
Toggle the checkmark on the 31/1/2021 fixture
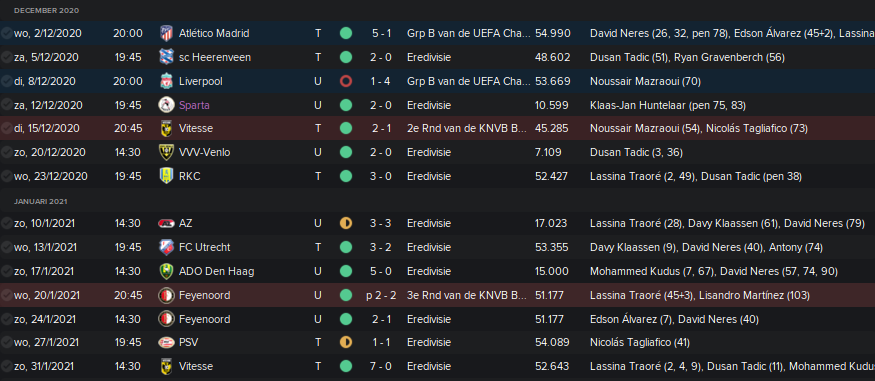tap(6, 366)
